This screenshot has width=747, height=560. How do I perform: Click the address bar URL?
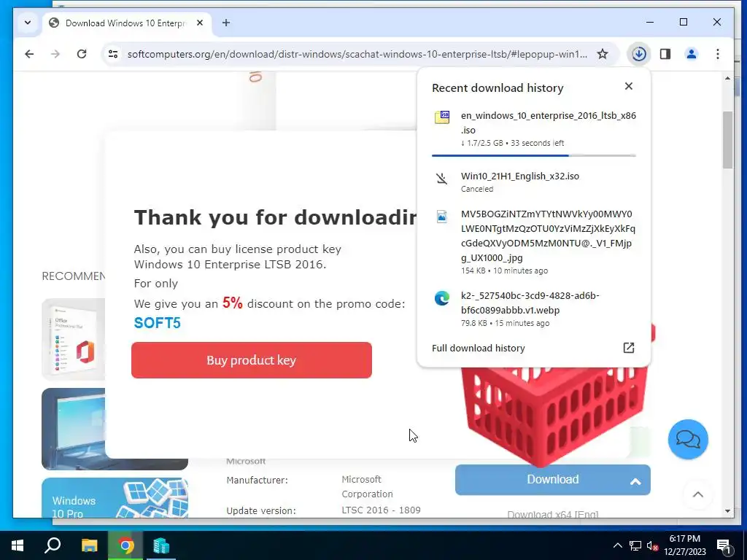(x=357, y=54)
